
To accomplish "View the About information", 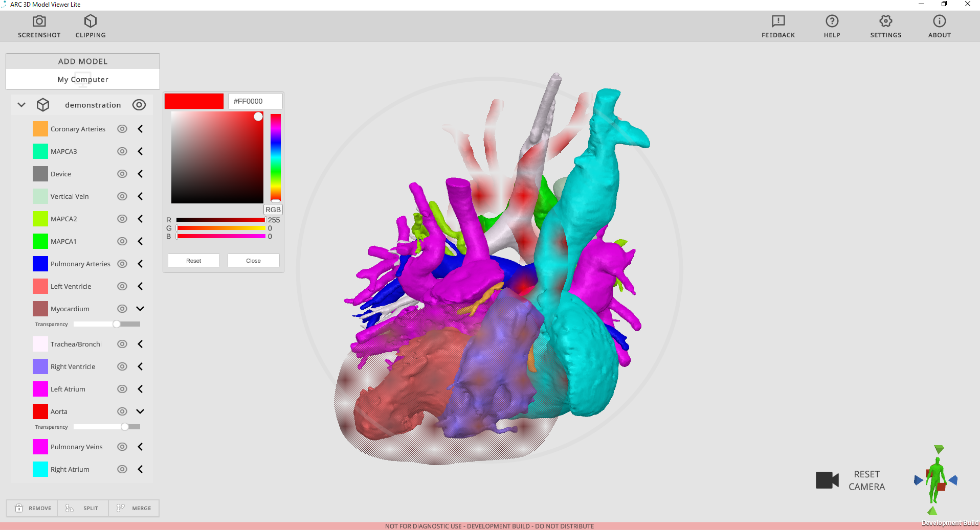I will pos(939,25).
